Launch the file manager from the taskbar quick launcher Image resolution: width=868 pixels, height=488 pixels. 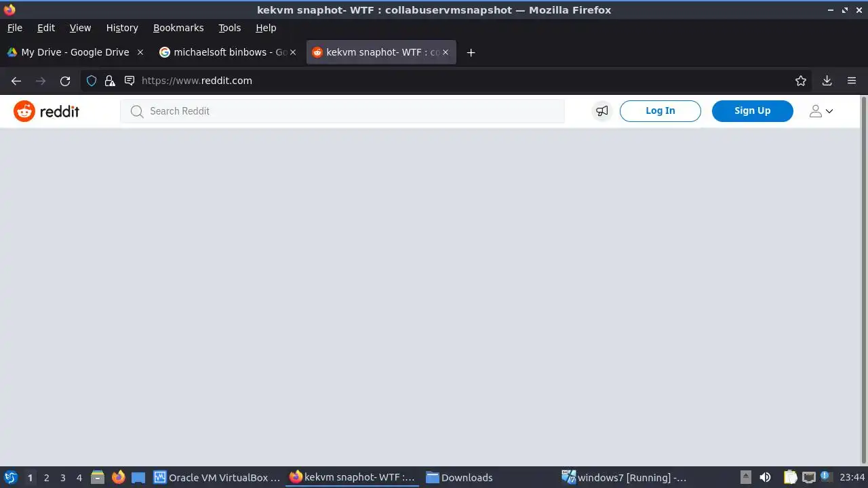tap(98, 478)
